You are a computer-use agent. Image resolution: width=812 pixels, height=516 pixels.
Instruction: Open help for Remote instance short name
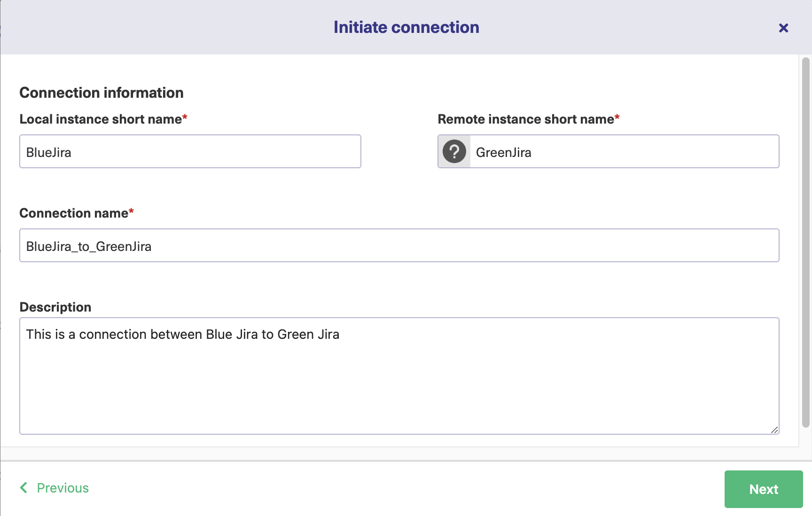(x=453, y=151)
